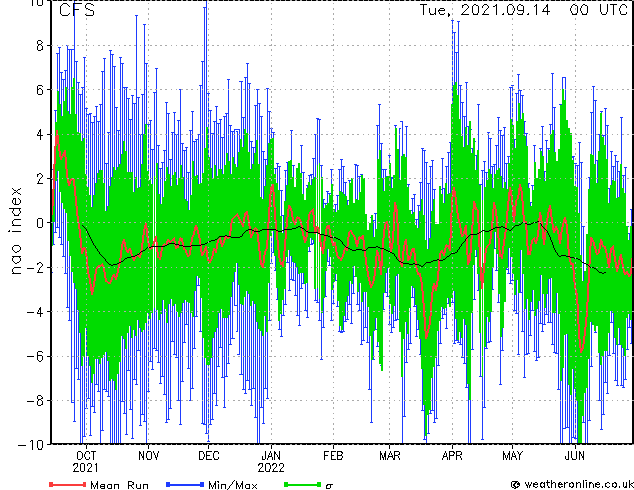Click the sigma symbol legend label
The image size is (634, 490).
[329, 486]
